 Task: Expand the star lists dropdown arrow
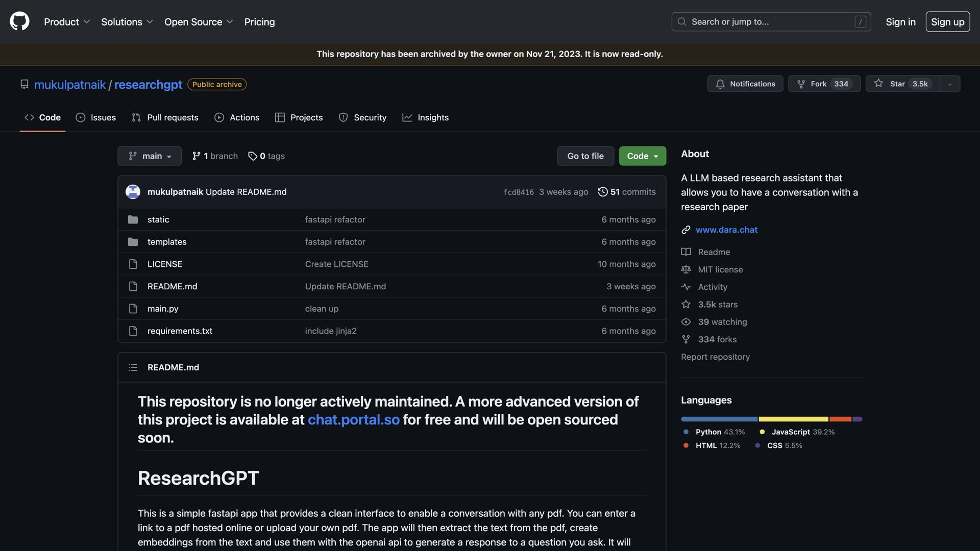point(950,84)
